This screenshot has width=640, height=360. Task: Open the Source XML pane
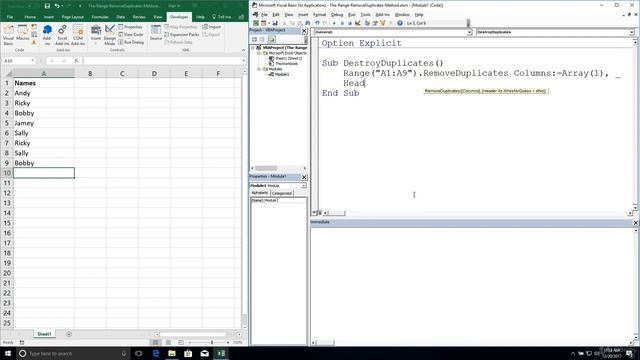point(156,33)
